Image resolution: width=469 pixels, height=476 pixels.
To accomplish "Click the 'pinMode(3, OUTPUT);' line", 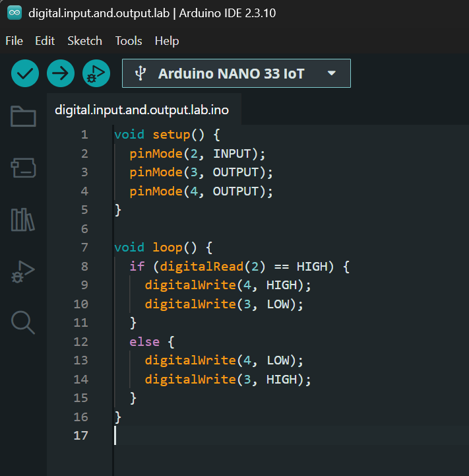I will tap(201, 172).
